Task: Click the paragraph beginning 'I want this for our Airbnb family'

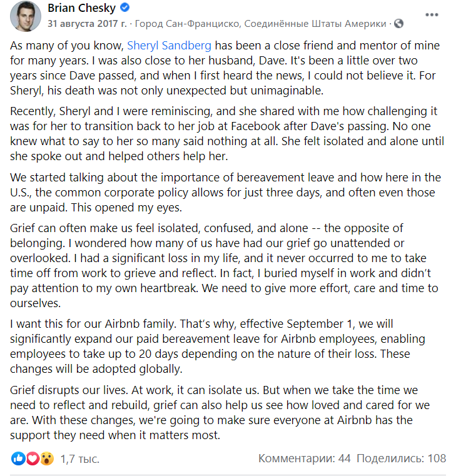Action: 217,347
